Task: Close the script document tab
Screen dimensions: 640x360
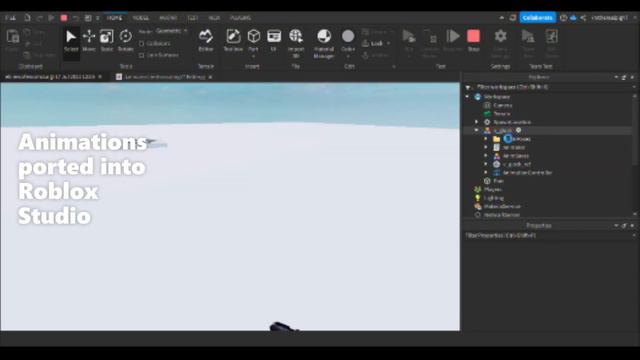Action: point(210,77)
